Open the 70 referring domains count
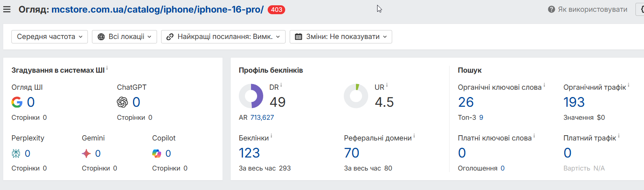The width and height of the screenshot is (644, 190). point(351,153)
